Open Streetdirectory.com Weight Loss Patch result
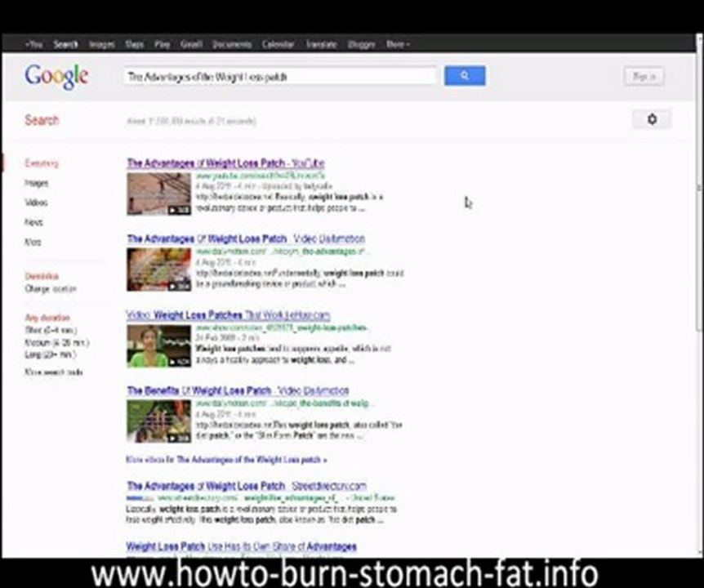This screenshot has height=588, width=704. point(247,486)
